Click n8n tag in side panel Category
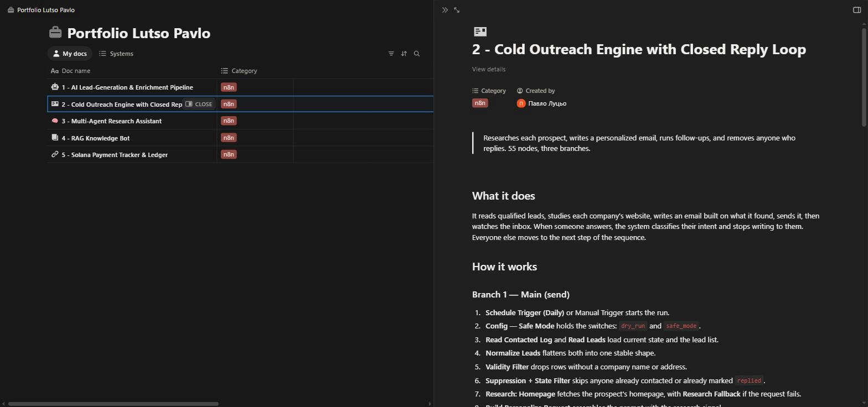Screen dimensions: 868x407 (x=480, y=103)
